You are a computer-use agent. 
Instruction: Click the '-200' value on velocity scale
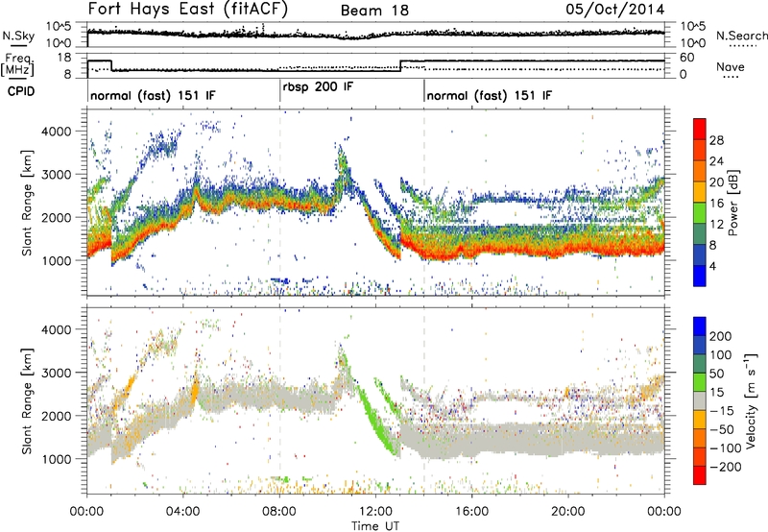[726, 467]
